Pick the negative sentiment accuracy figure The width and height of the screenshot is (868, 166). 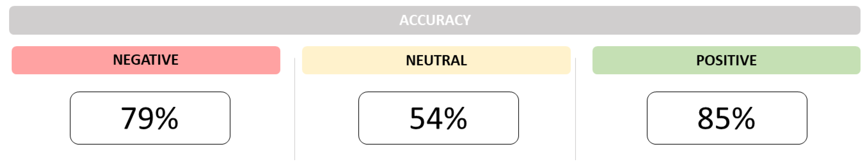pos(150,118)
